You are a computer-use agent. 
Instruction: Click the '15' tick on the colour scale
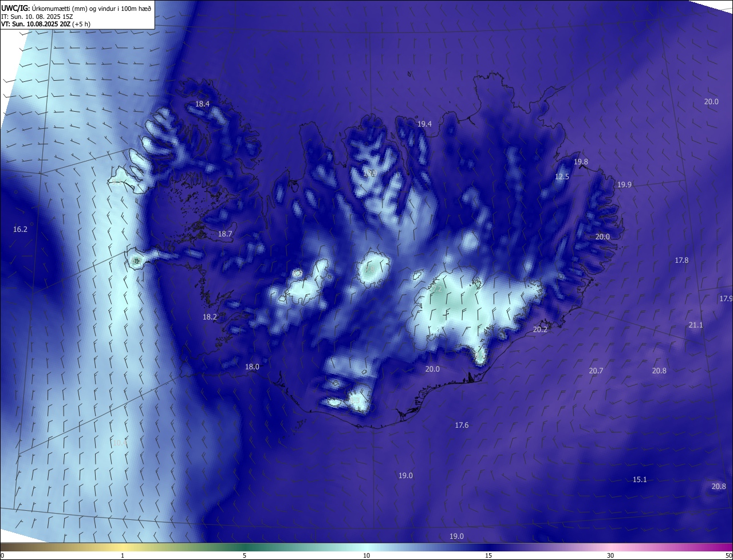[x=488, y=555]
